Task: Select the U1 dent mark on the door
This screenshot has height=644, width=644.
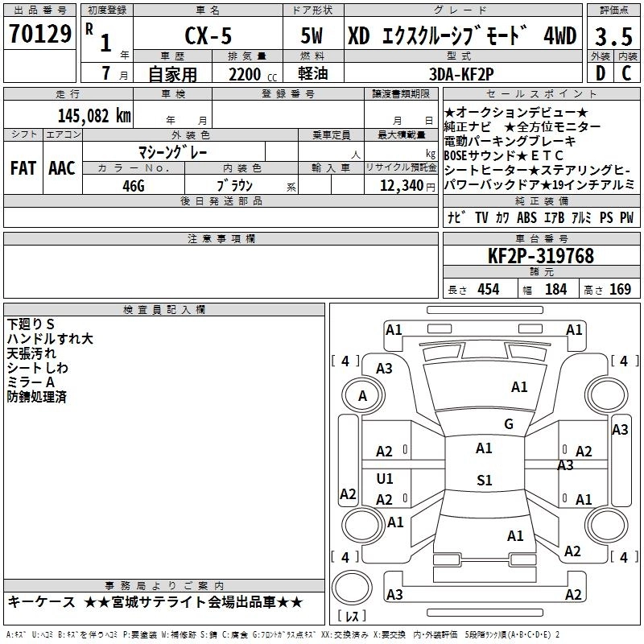Action: pos(385,479)
